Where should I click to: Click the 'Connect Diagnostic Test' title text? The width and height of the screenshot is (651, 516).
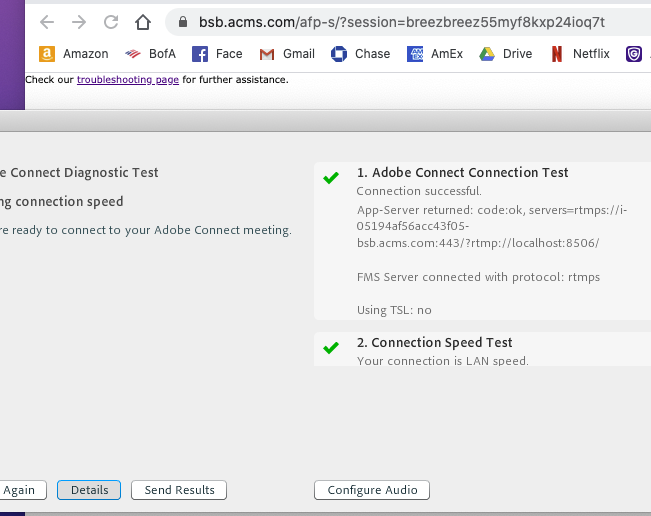pos(84,172)
